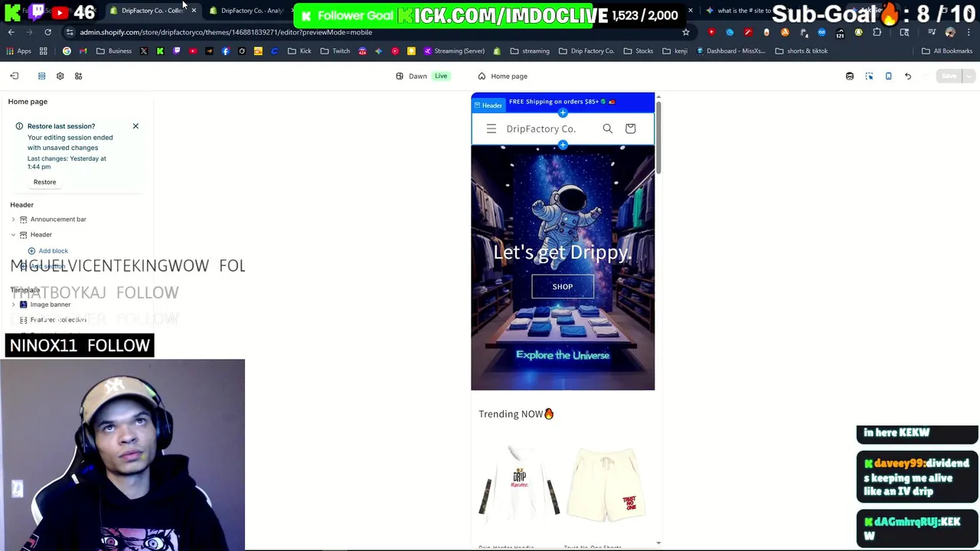980x551 pixels.
Task: Open the X (Twitter) bookmark icon
Action: click(143, 51)
